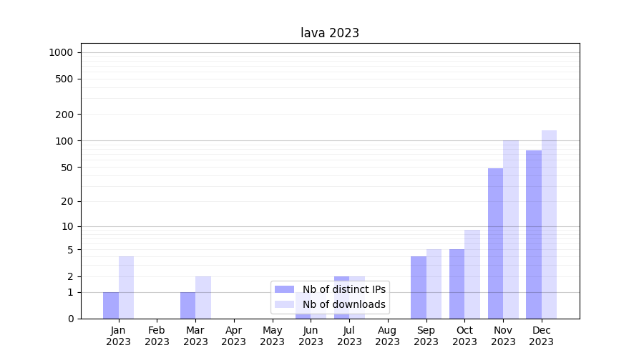Click the 'Nb of distinct IPs' legend swatch
This screenshot has width=644, height=358.
click(285, 289)
